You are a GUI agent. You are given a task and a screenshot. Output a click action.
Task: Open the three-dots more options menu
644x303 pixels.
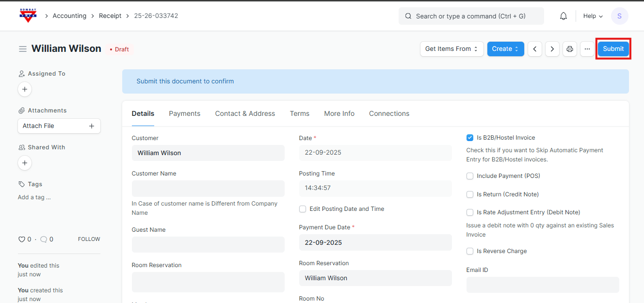click(x=587, y=49)
